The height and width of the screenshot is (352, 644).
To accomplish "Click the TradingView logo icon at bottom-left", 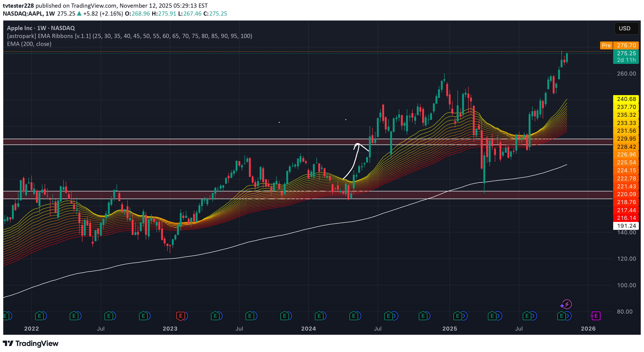I will 8,344.
